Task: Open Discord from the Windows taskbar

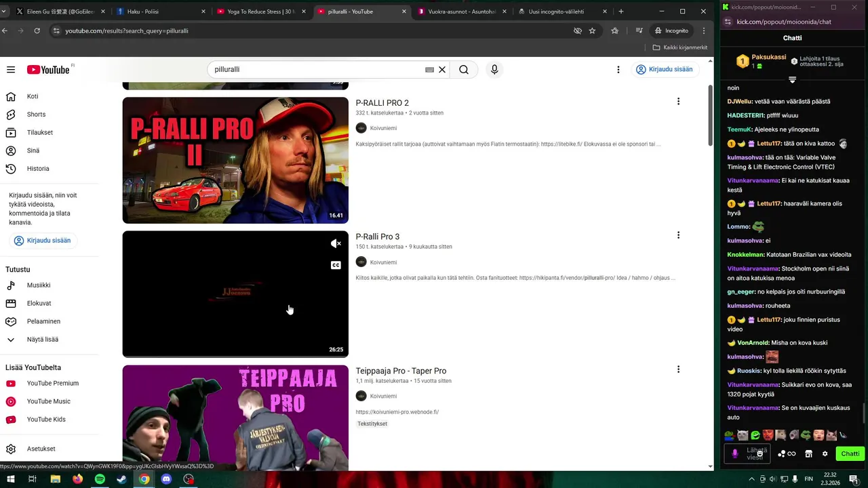Action: click(166, 479)
